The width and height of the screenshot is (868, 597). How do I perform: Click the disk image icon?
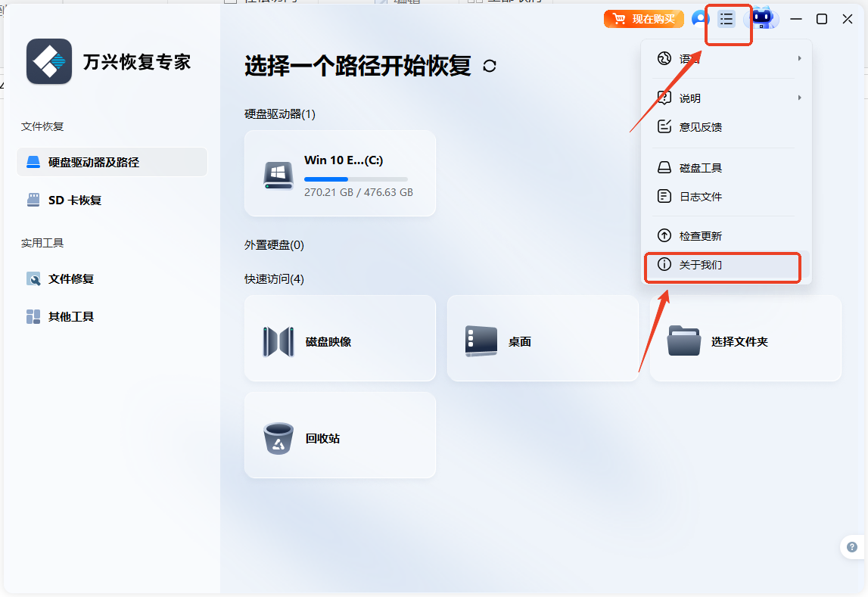tap(278, 342)
